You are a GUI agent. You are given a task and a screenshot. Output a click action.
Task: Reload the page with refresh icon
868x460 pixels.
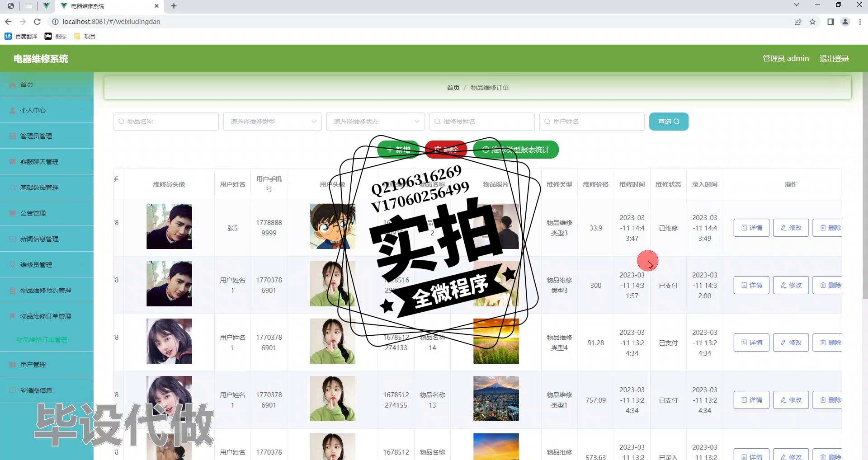tap(38, 22)
